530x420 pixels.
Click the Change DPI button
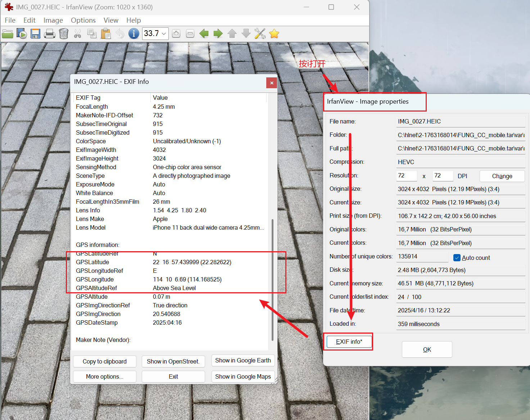[x=502, y=176]
